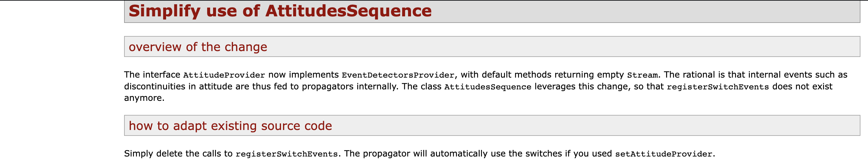
Task: Click the AttitudesSequence code term in the paragraph
Action: [x=488, y=87]
